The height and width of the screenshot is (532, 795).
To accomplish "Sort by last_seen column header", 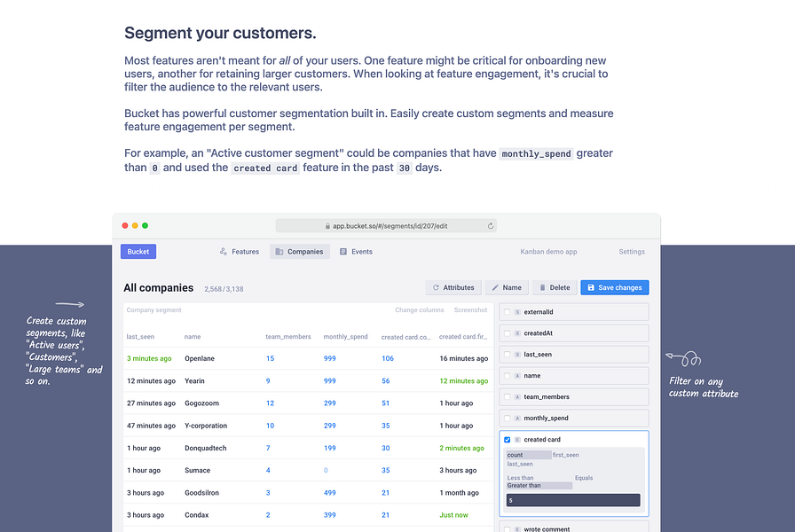I will (x=140, y=337).
